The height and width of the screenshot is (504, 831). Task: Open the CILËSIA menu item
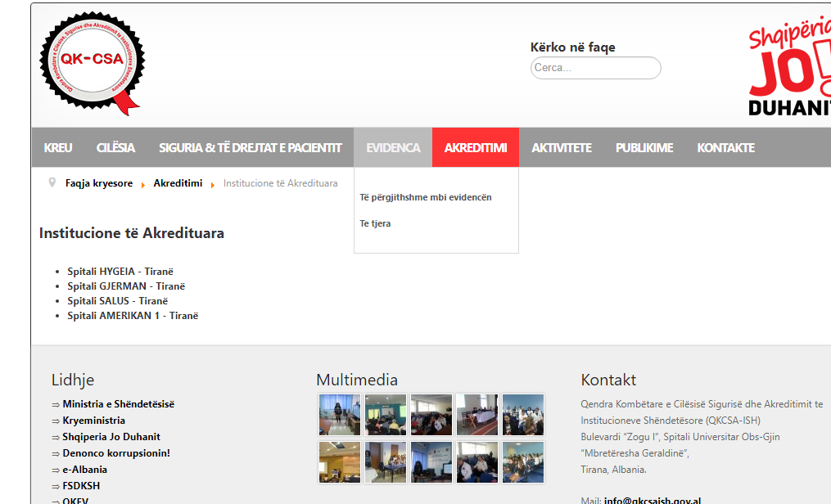click(115, 147)
